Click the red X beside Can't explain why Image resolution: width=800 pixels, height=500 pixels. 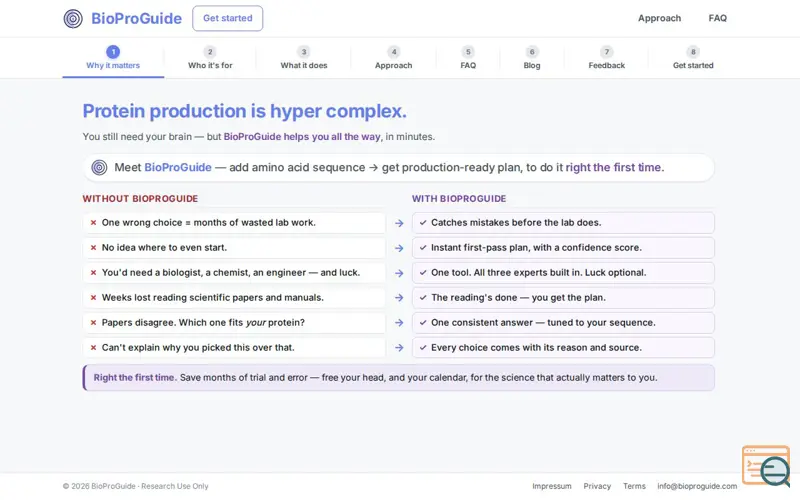(93, 348)
